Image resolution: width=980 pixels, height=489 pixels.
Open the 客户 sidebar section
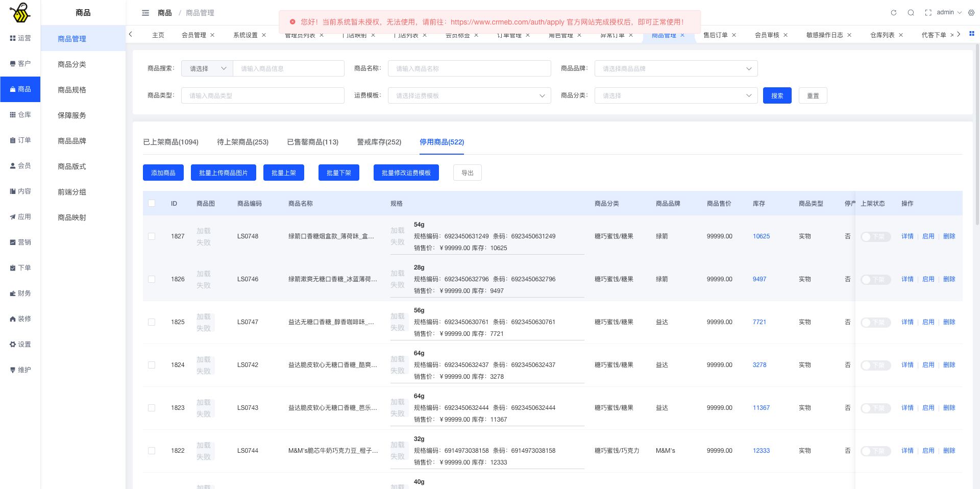pyautogui.click(x=20, y=64)
